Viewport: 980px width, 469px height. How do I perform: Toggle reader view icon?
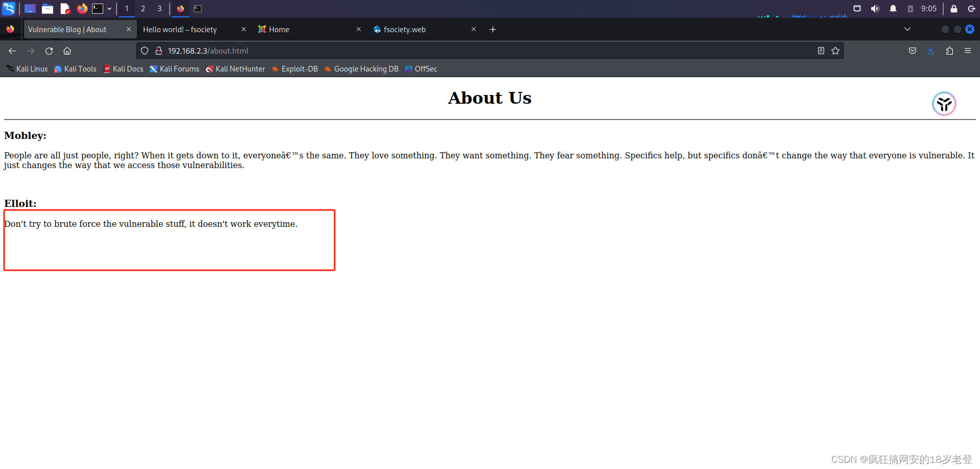click(x=821, y=51)
